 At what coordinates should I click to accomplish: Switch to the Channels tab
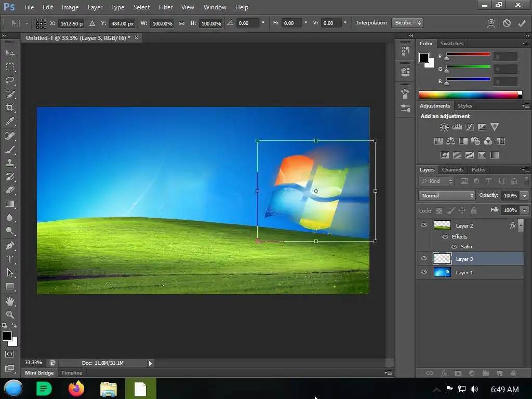453,170
